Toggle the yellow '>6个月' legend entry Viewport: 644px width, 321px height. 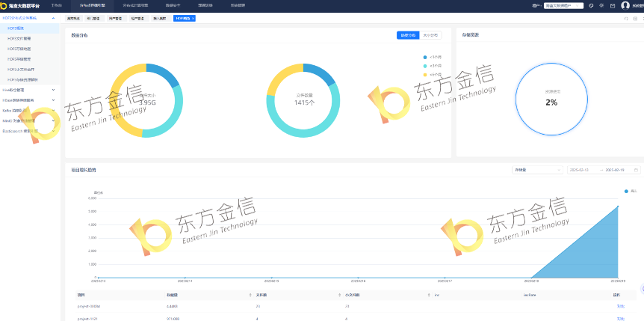tap(432, 75)
